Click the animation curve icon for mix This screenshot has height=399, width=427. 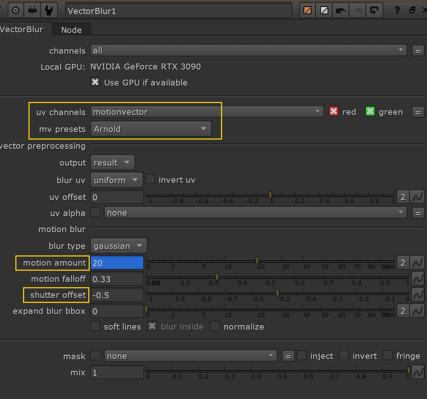coord(417,372)
